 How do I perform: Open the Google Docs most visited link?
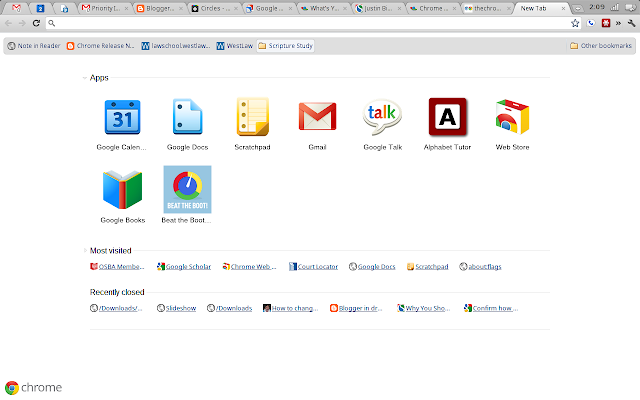[x=372, y=267]
